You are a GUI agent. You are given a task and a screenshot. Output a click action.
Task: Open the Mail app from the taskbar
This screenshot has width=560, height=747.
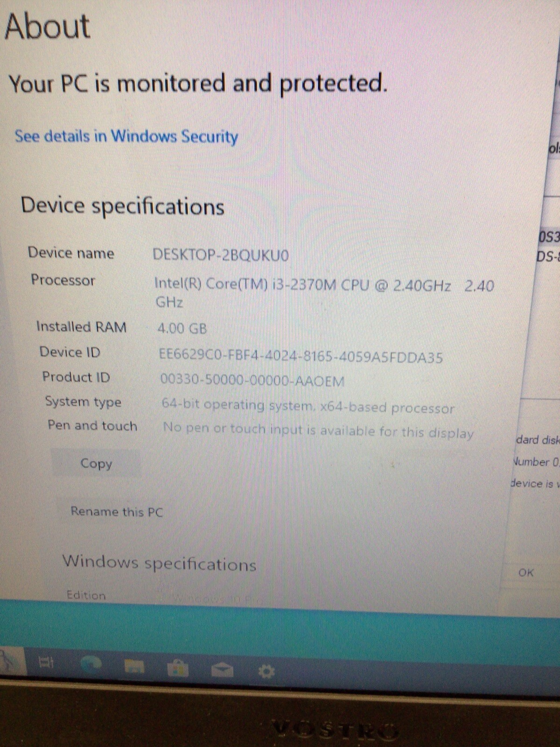coord(222,670)
